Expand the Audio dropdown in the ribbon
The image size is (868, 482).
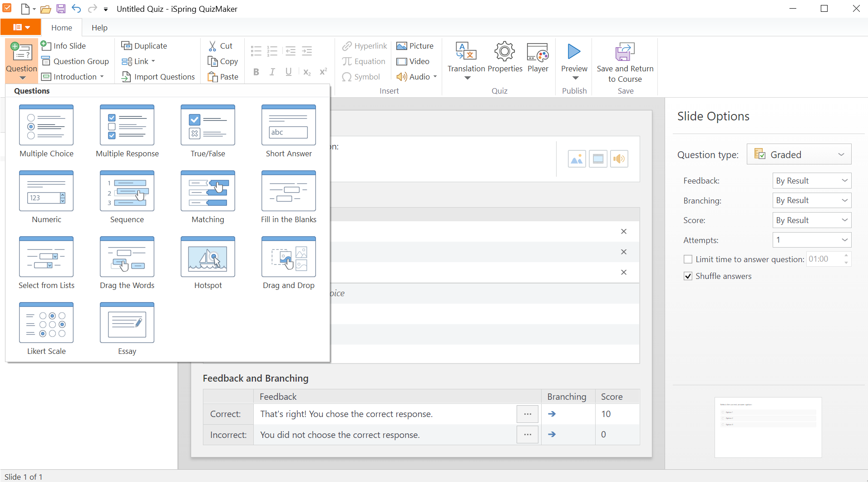pos(435,77)
